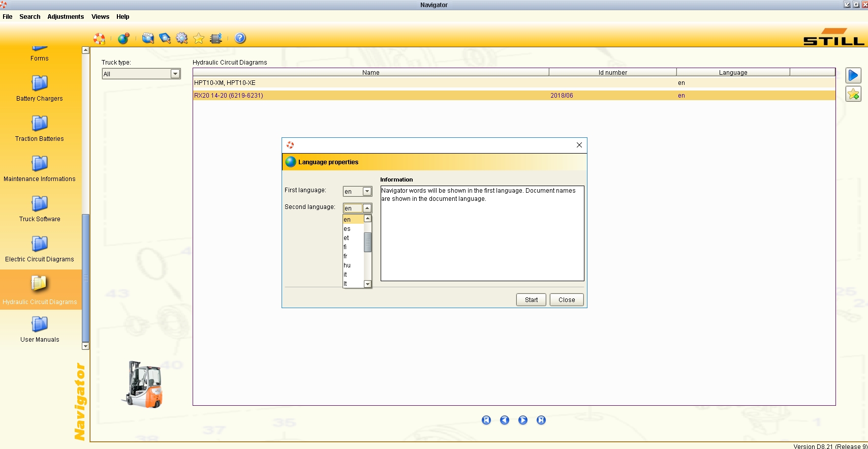Click the lifebuoy with lock toolbar icon
The width and height of the screenshot is (868, 449).
coord(100,39)
